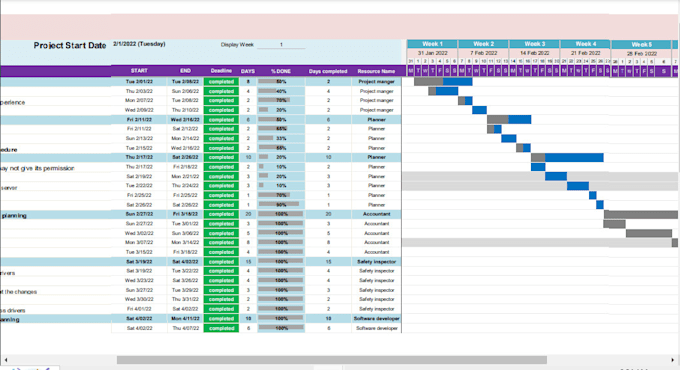Click the 90% progress bar in Sat 2/26/22 row
680x370 pixels.
coord(281,205)
